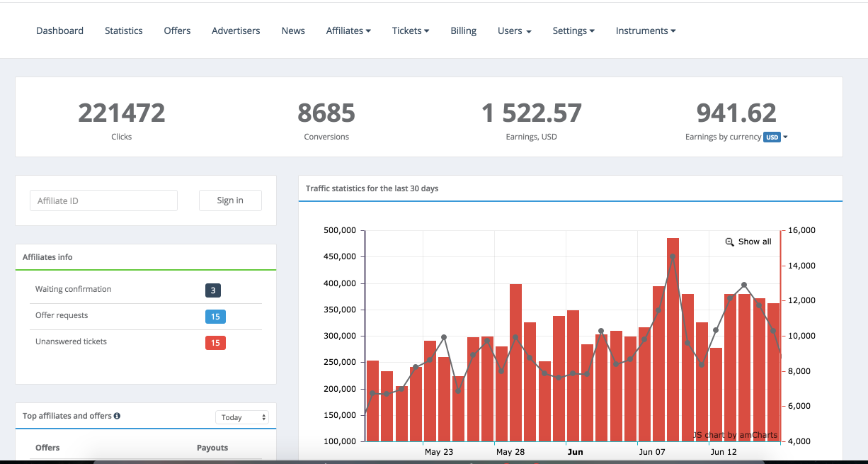Expand the Settings dropdown menu

573,30
